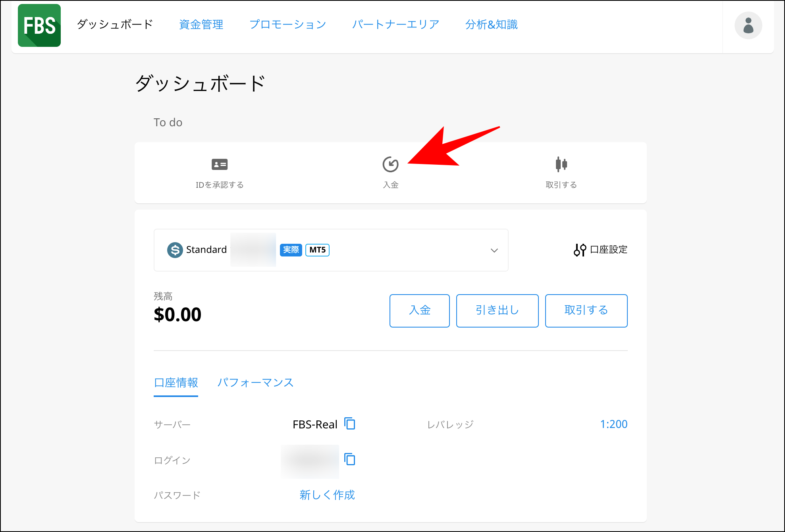Click the 1:200 leverage value
This screenshot has height=532, width=785.
click(x=614, y=424)
